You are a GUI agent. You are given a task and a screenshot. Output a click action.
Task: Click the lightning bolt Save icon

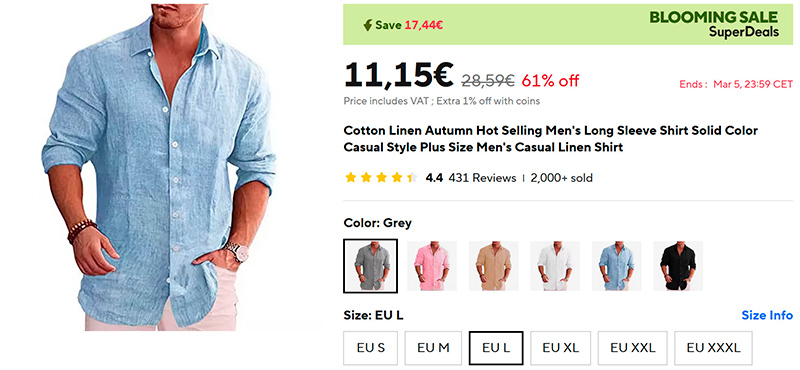tap(367, 25)
